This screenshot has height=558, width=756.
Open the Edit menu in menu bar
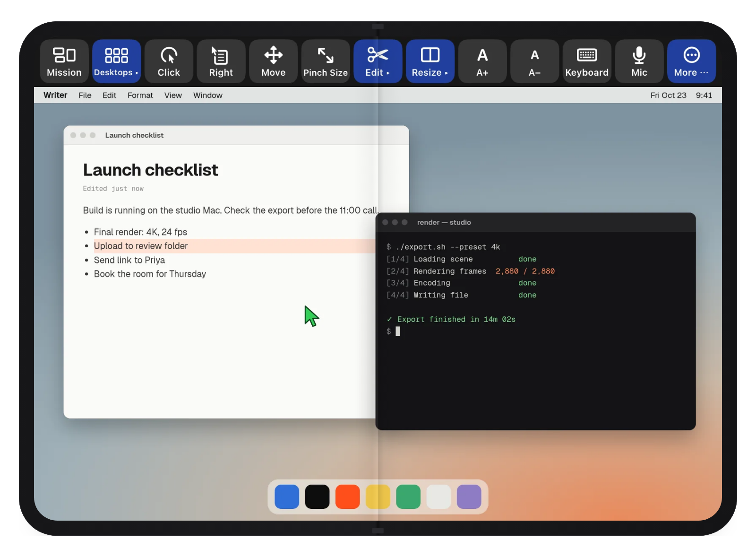pyautogui.click(x=109, y=95)
